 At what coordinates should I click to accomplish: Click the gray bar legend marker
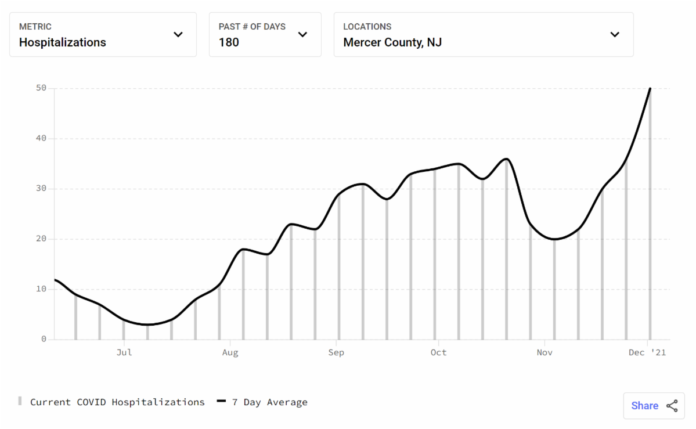click(20, 401)
